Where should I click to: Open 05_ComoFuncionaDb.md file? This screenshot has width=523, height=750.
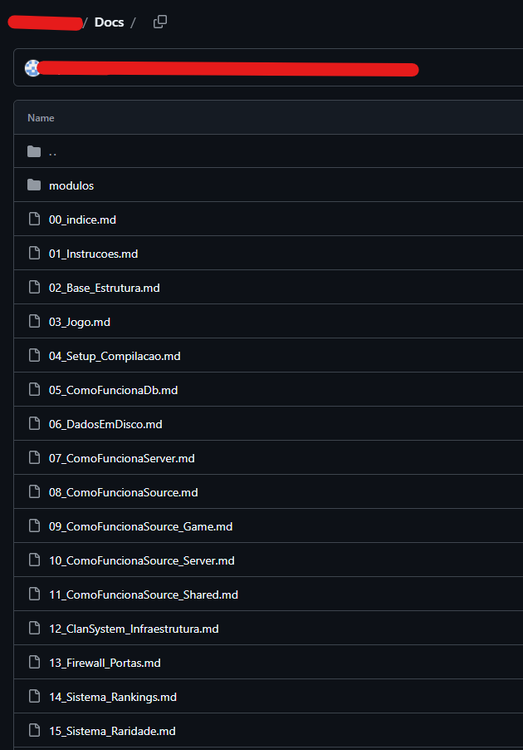(x=113, y=390)
